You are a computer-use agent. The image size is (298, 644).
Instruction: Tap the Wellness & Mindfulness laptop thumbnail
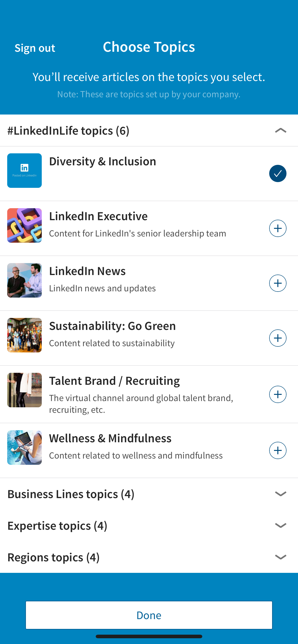point(24,448)
